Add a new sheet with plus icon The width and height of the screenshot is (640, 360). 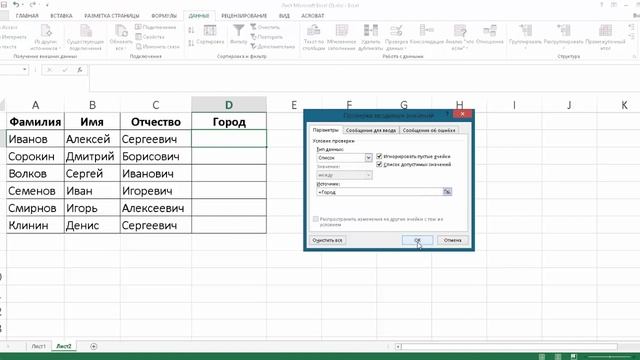click(x=93, y=347)
